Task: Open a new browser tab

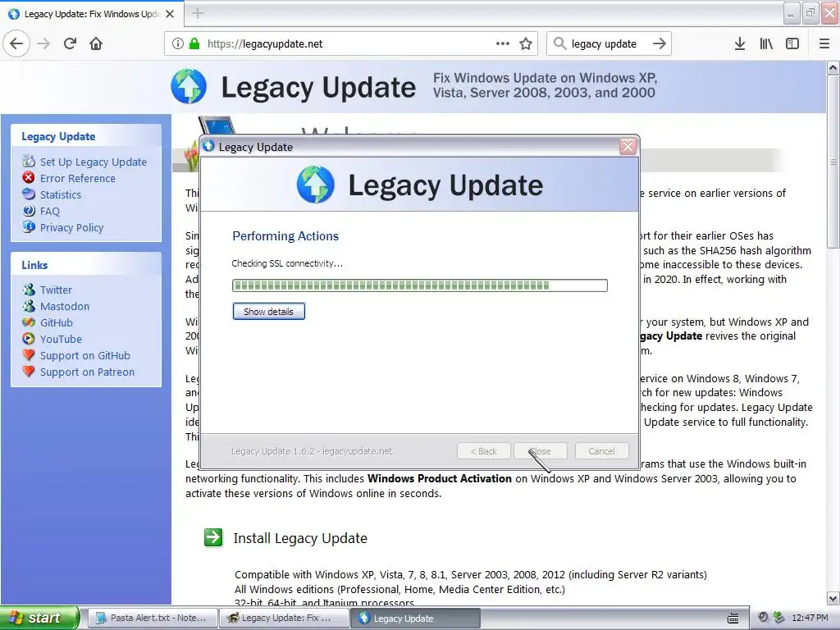Action: click(x=198, y=13)
